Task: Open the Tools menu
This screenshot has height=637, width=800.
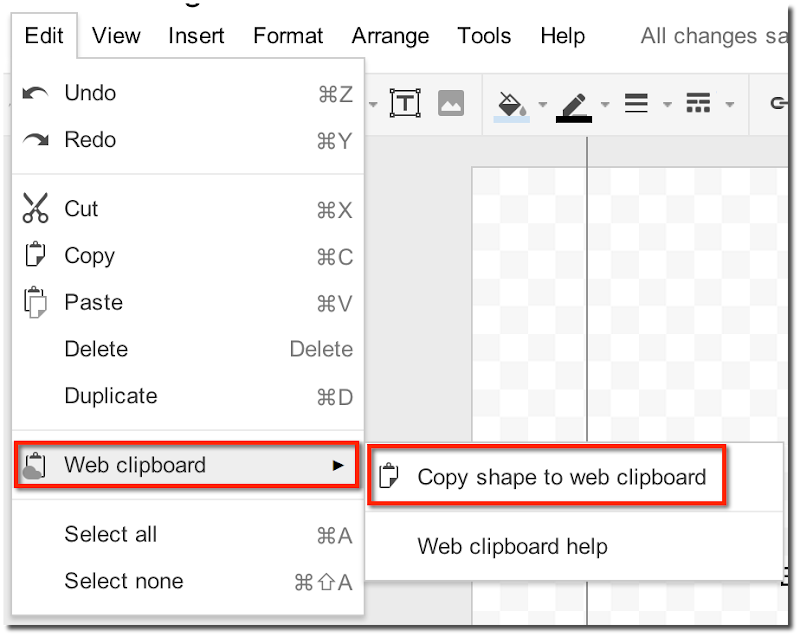Action: pos(484,36)
